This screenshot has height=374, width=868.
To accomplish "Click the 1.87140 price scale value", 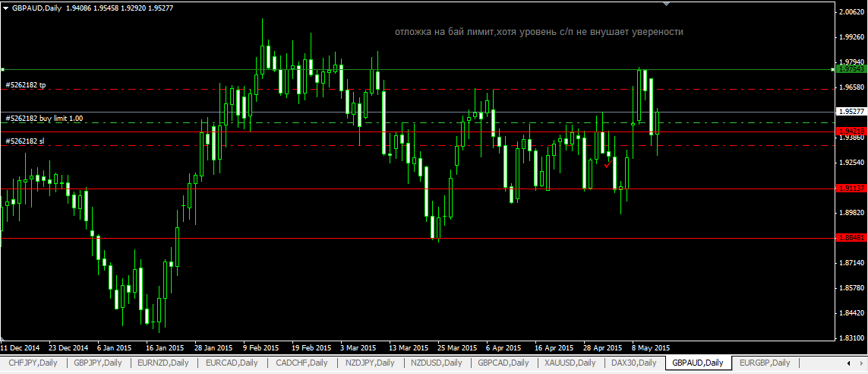I will pyautogui.click(x=853, y=263).
